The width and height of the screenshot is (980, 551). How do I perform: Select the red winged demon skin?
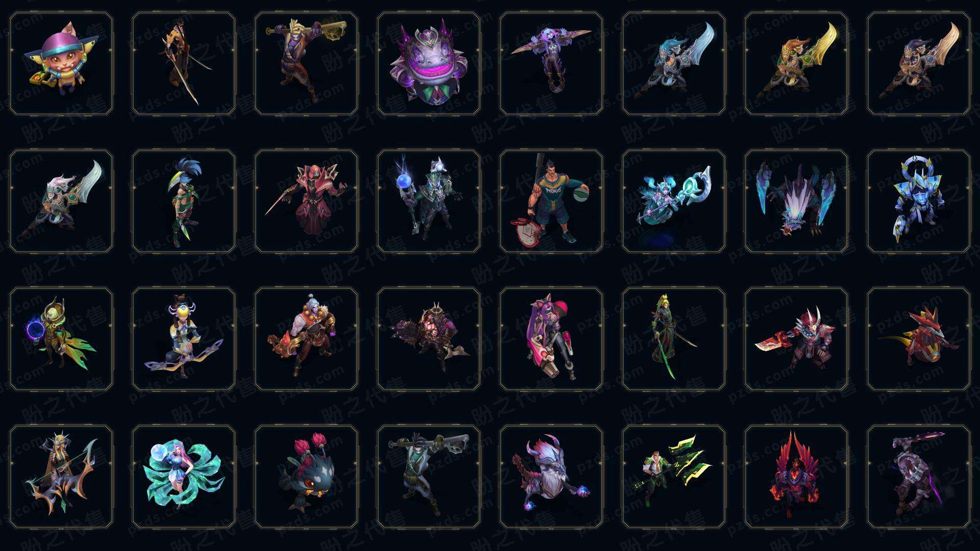[x=796, y=477]
